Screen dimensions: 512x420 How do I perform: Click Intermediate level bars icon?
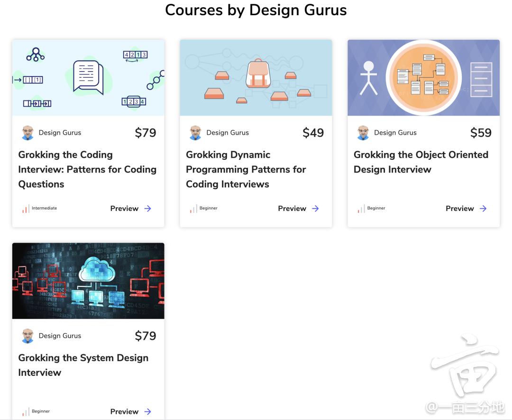[26, 209]
